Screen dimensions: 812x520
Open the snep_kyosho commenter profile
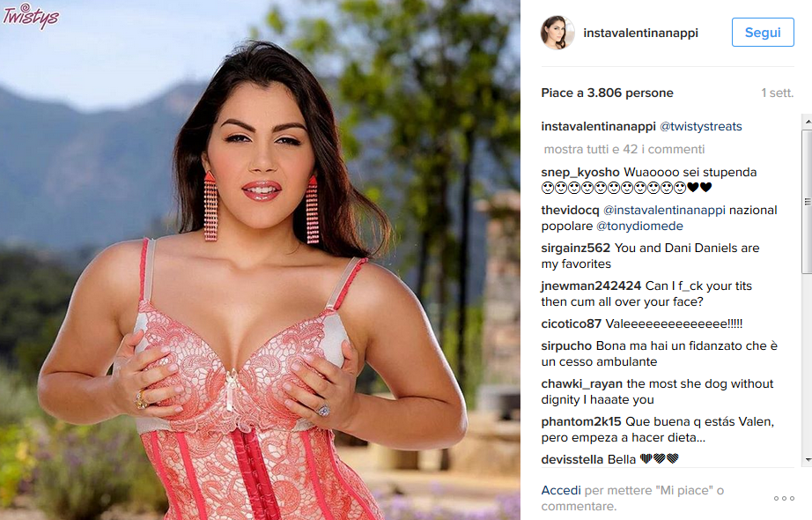[580, 172]
